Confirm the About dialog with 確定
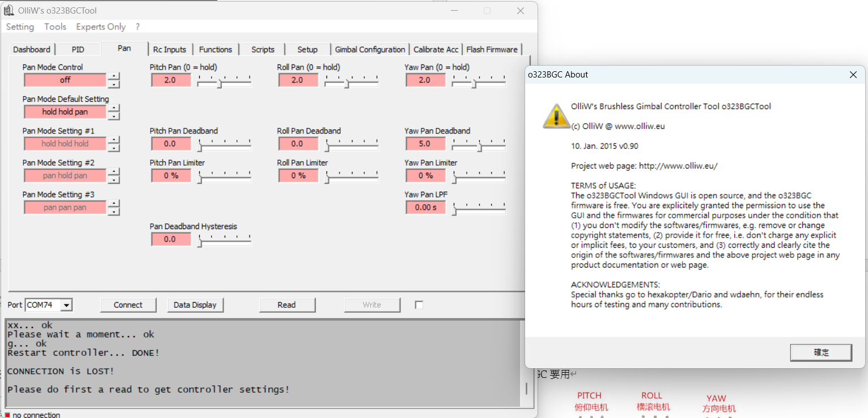Image resolution: width=868 pixels, height=418 pixels. pos(821,352)
